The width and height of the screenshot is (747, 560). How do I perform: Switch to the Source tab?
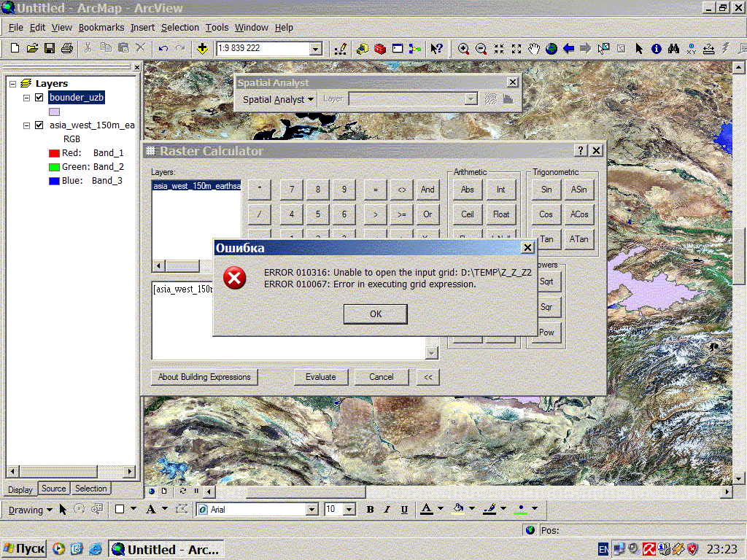click(x=53, y=489)
